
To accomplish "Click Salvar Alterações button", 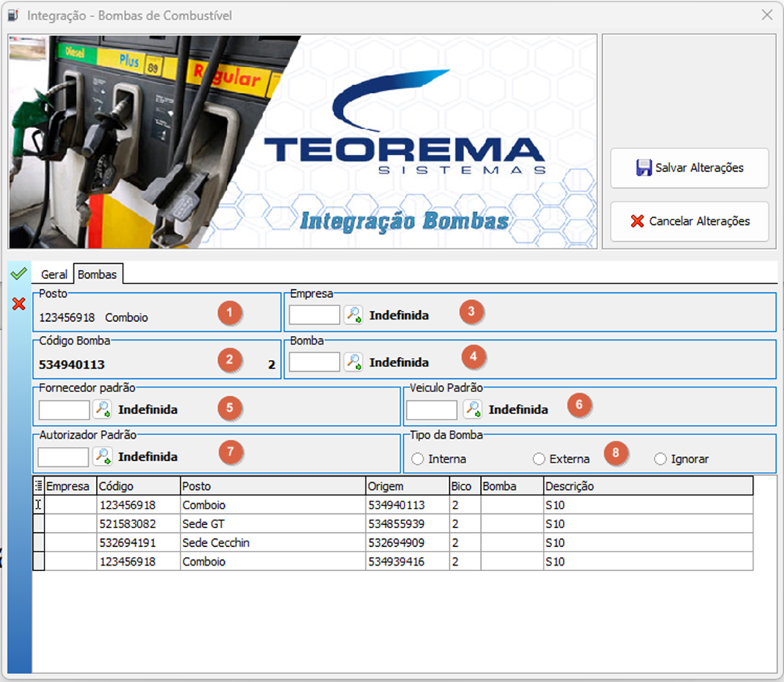I will (x=690, y=168).
